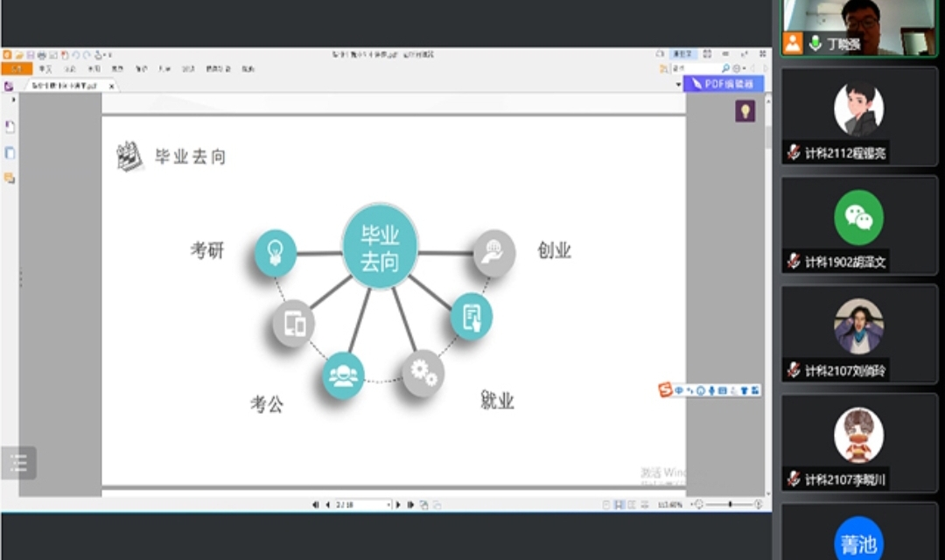Open the Sogou input settings icon on the floating bar
This screenshot has height=560, width=945.
[754, 390]
